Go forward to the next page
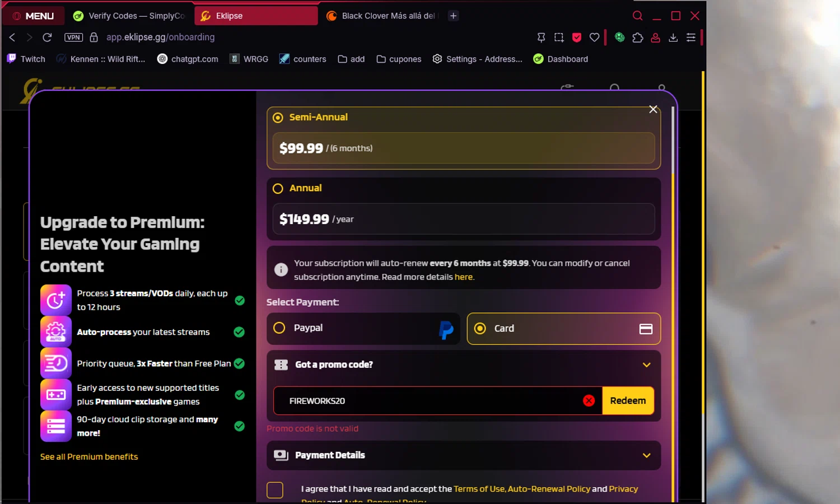This screenshot has width=840, height=504. coord(30,37)
